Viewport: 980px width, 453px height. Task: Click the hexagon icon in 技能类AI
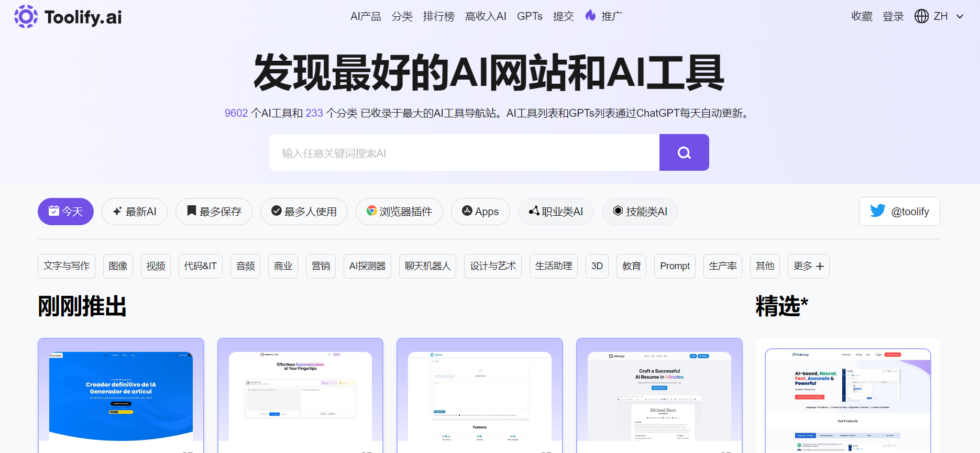(618, 211)
